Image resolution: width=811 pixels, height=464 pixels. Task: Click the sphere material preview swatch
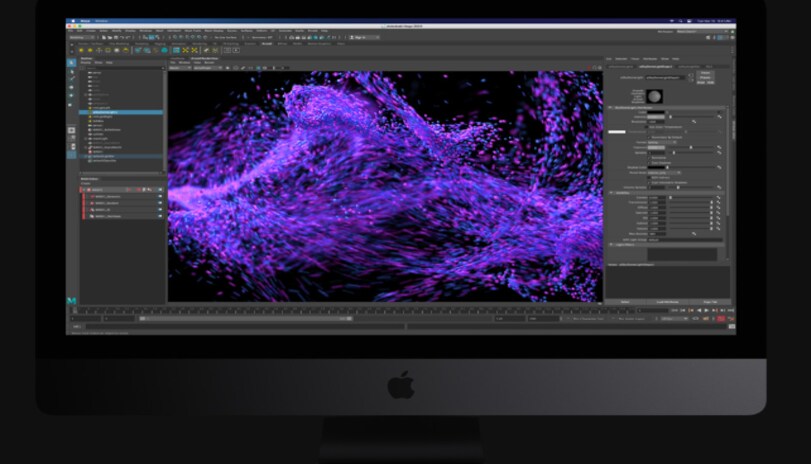[655, 96]
